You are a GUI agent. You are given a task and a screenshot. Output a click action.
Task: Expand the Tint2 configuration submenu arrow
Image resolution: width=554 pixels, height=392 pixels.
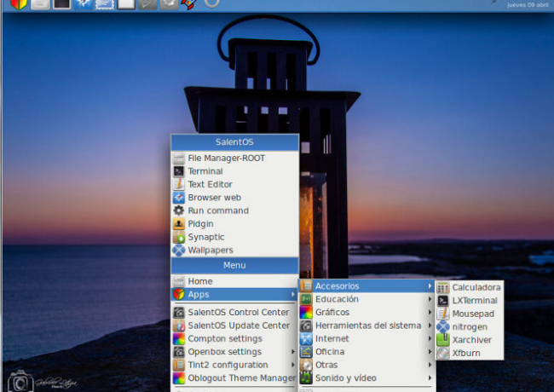(x=294, y=365)
